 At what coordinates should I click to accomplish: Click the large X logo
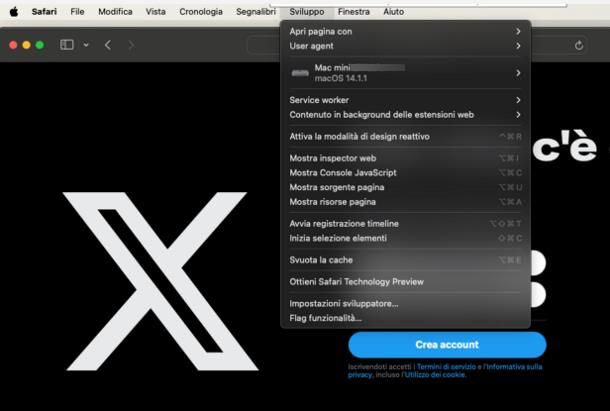point(160,281)
